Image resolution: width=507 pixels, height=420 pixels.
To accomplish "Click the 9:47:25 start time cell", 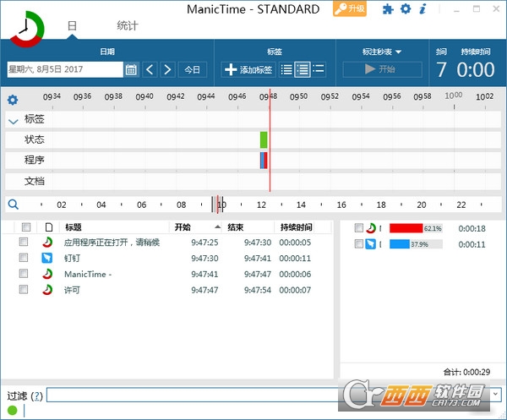I will click(204, 243).
